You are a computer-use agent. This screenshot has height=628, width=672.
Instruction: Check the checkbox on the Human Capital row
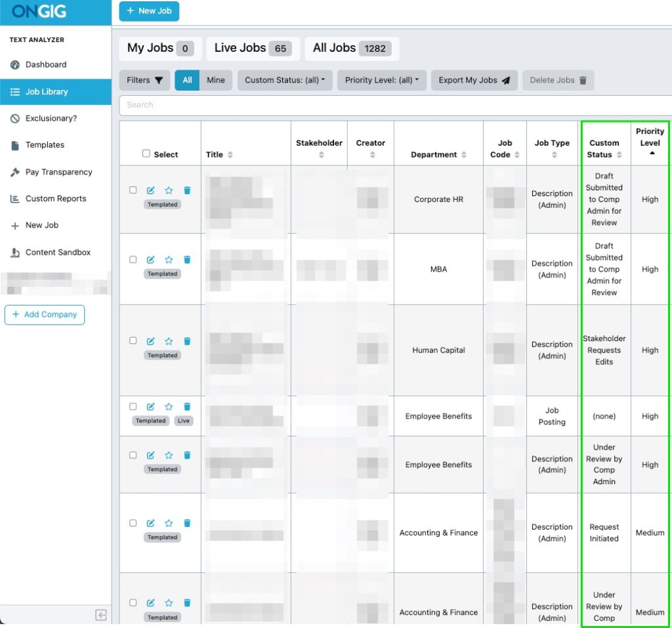(133, 341)
